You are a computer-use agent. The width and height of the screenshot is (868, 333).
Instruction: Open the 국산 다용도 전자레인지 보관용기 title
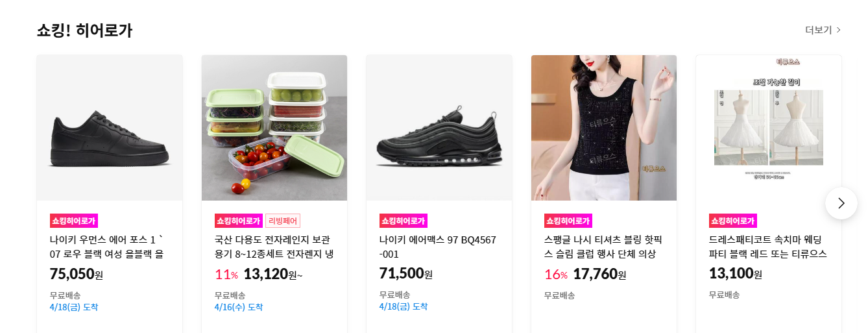pyautogui.click(x=274, y=247)
